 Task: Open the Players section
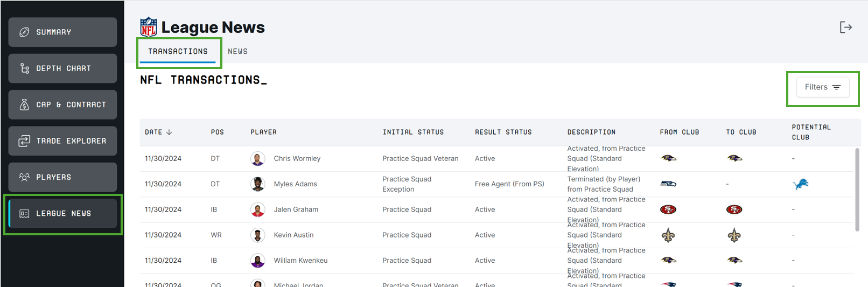point(62,177)
